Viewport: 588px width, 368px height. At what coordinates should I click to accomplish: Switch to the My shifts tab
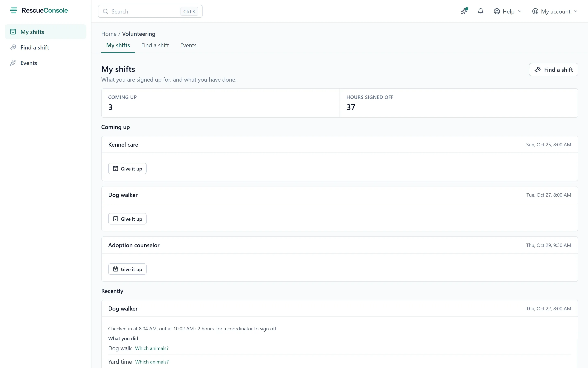point(118,46)
